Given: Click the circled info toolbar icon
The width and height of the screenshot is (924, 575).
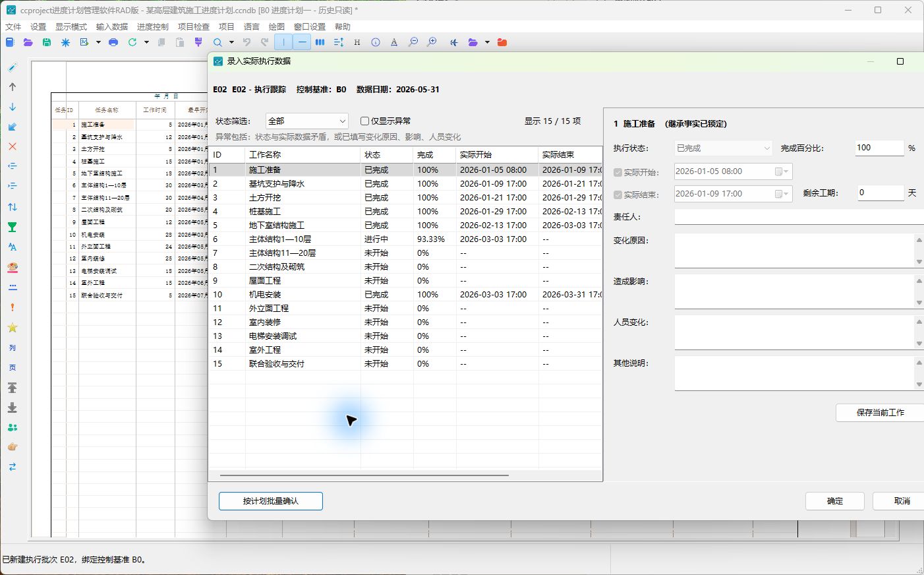Looking at the screenshot, I should coord(376,42).
